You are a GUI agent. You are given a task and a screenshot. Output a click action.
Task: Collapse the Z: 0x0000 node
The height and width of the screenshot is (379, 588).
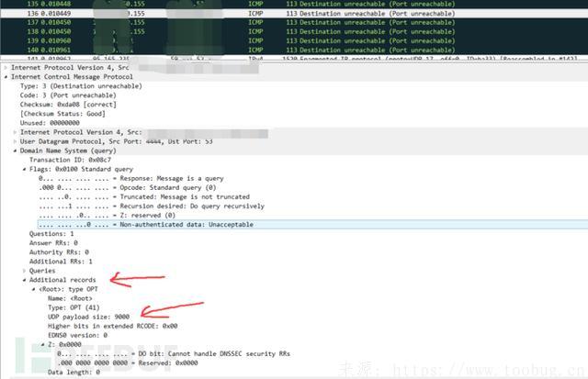tap(43, 344)
